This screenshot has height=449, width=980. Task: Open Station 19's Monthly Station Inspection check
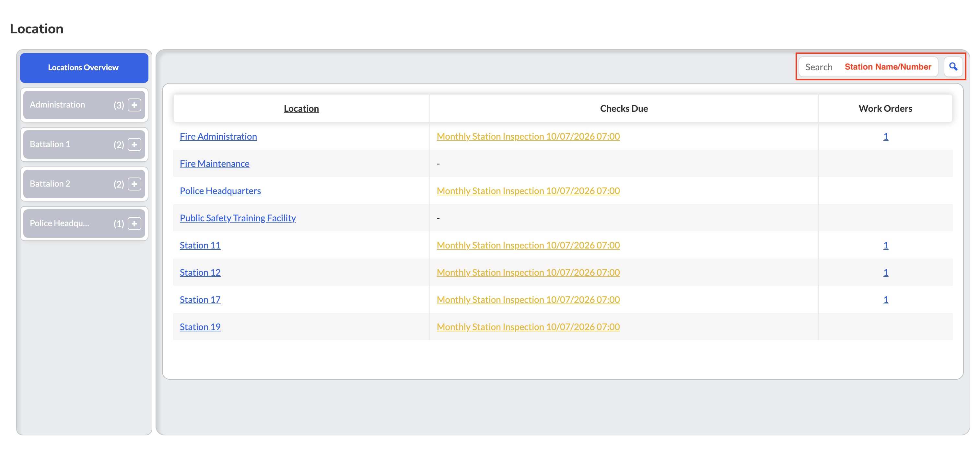pos(528,327)
